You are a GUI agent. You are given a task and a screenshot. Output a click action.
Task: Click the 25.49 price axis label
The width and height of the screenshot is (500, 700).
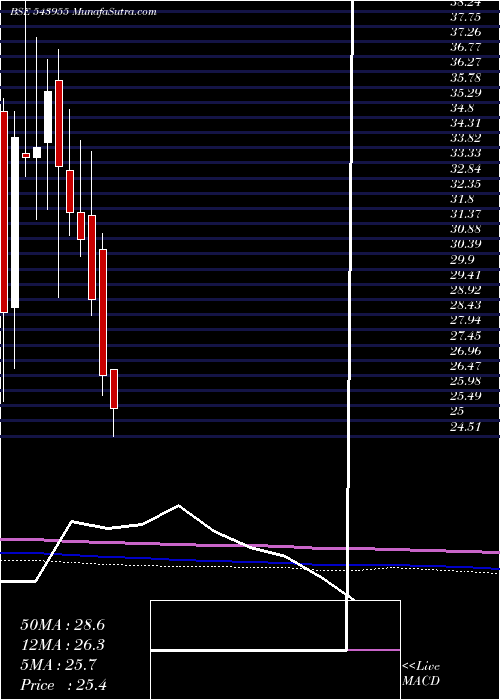pos(465,396)
